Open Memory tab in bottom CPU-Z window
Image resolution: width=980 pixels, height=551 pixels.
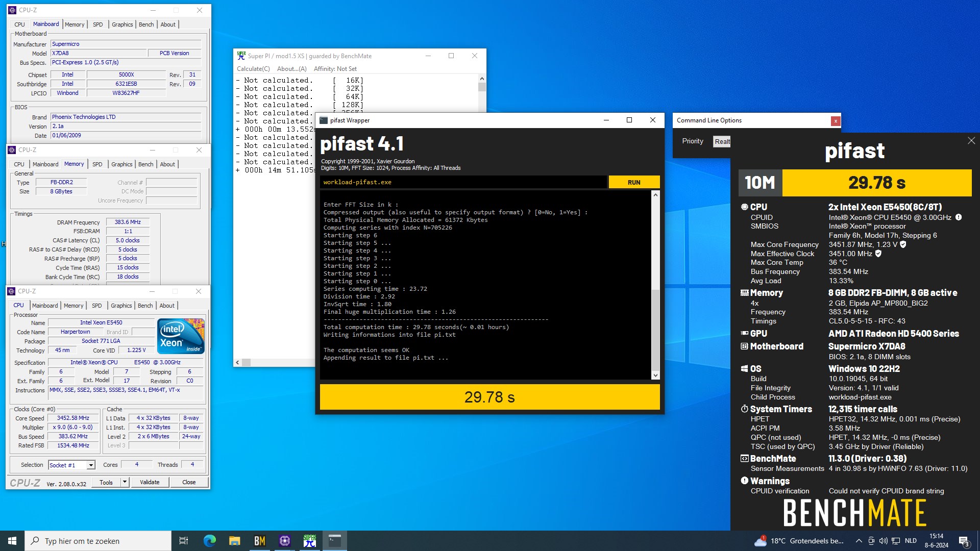click(x=73, y=306)
